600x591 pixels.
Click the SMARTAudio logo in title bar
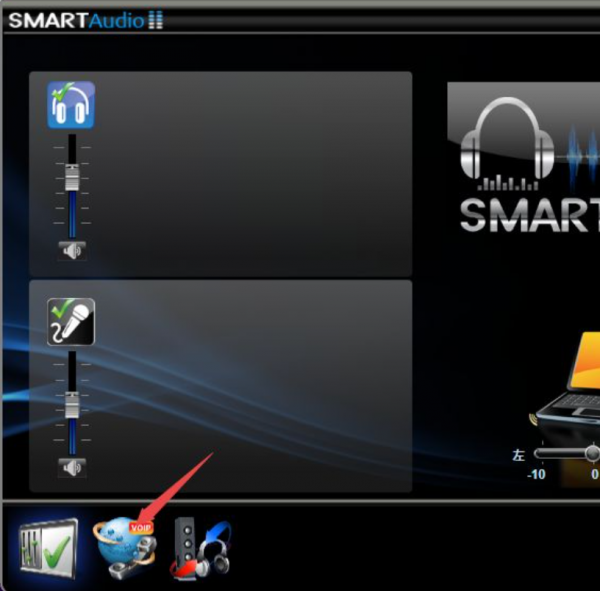pos(86,20)
